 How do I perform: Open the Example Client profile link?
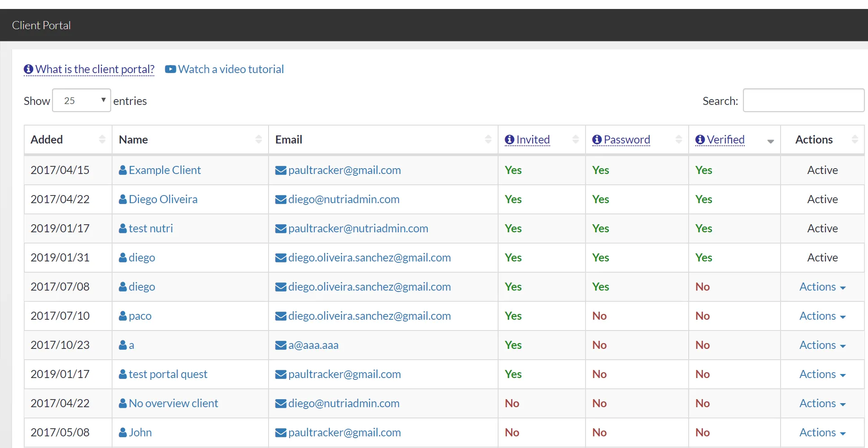pos(165,170)
